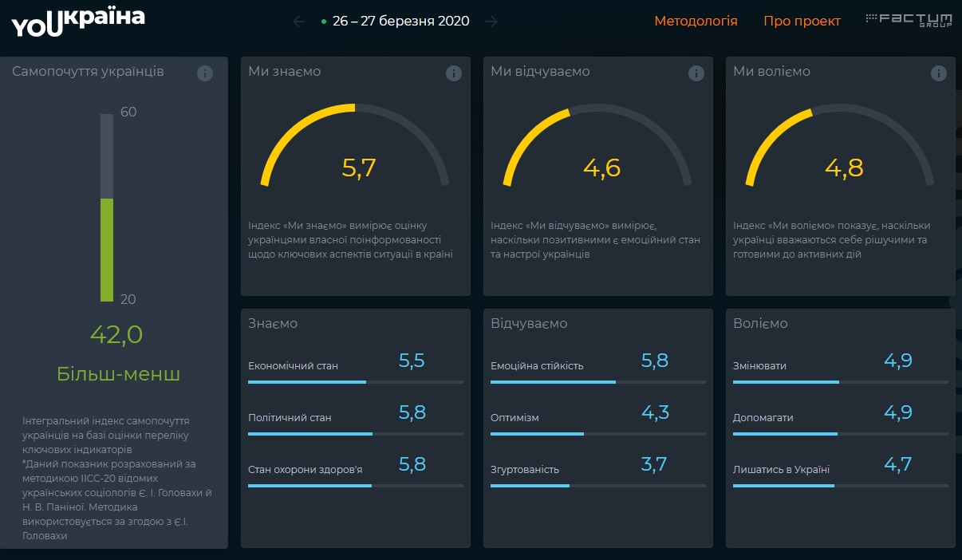Click the Економічний стан progress bar

[x=355, y=382]
